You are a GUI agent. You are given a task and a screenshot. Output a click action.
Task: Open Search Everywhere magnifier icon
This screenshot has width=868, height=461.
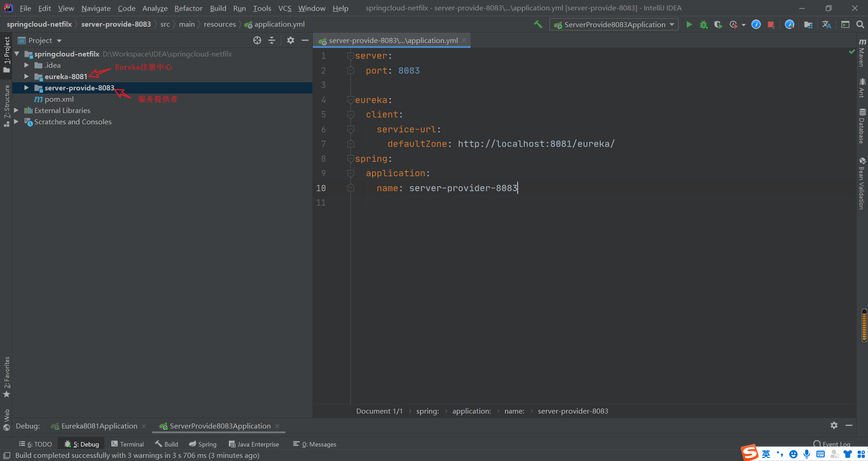860,24
